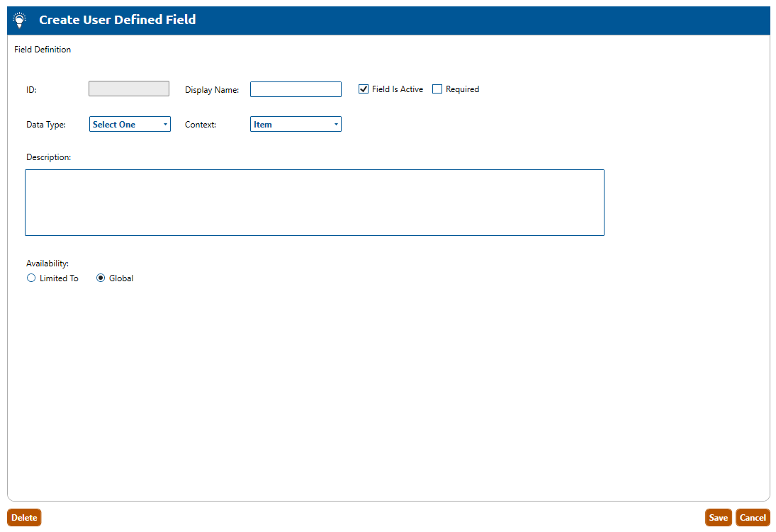The image size is (776, 532).
Task: Click the Availability label
Action: (x=47, y=264)
